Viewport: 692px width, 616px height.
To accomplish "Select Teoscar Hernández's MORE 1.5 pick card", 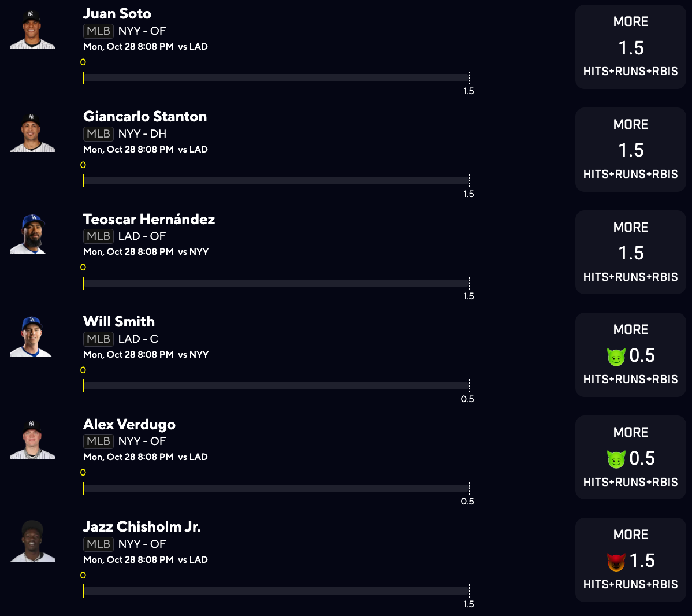I will [630, 252].
